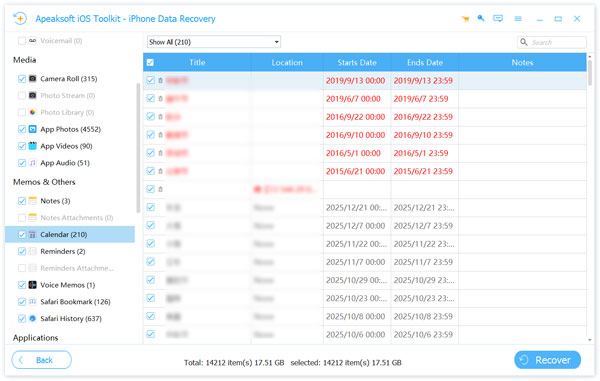The image size is (600, 381).
Task: Click the feedback message icon
Action: click(x=498, y=18)
